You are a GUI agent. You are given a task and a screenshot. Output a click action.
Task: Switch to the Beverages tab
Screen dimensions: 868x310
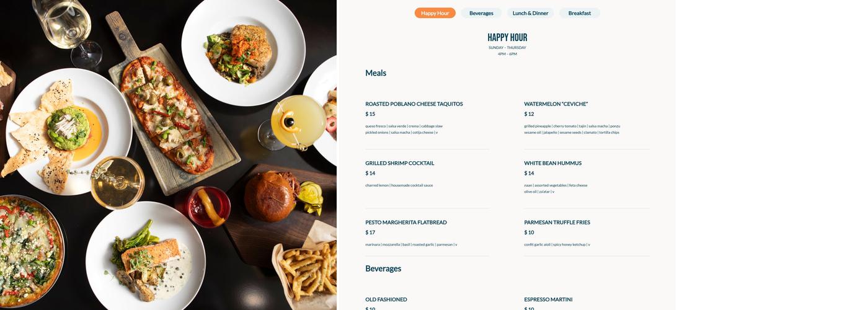click(481, 13)
